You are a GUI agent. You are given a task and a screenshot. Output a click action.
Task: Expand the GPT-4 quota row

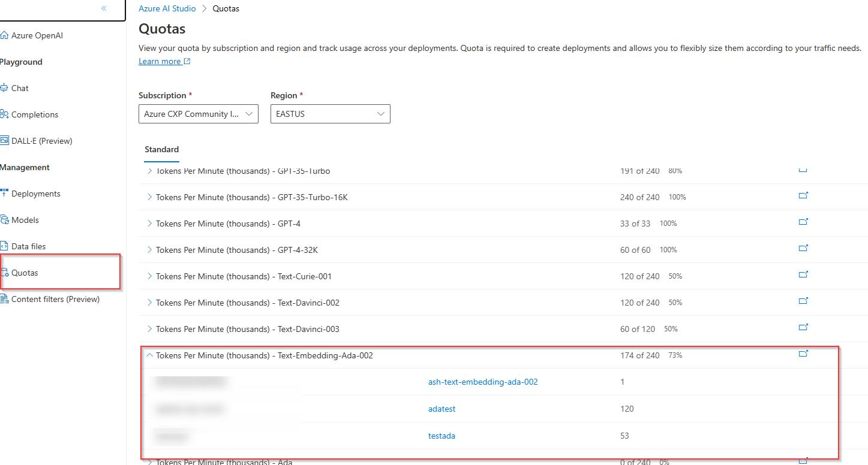pos(150,224)
